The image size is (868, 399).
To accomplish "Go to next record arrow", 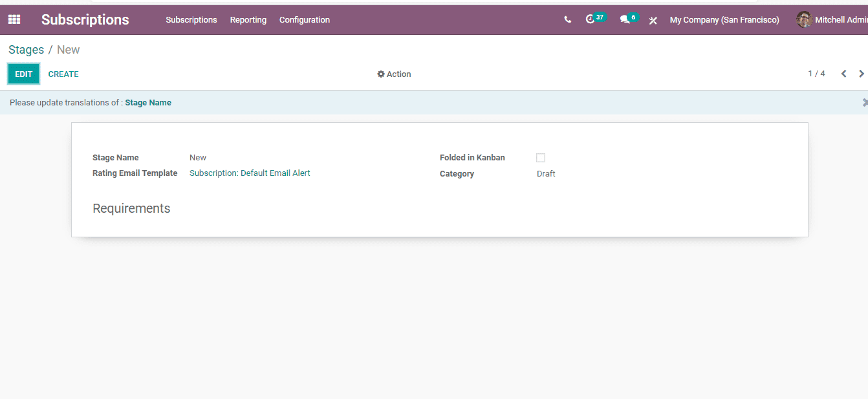I will pyautogui.click(x=861, y=74).
